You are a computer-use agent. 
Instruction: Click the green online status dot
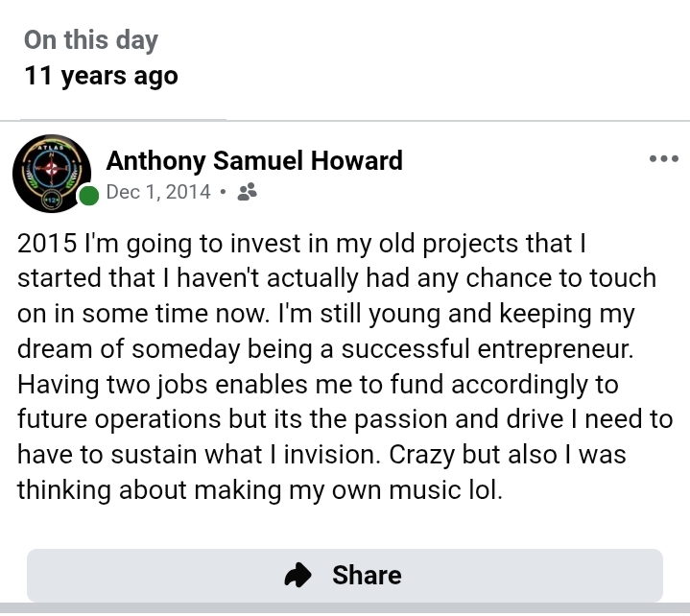coord(89,197)
